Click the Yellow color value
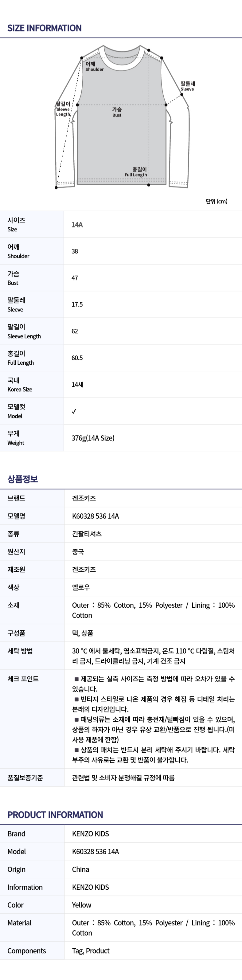This screenshot has width=242, height=980. 82,905
